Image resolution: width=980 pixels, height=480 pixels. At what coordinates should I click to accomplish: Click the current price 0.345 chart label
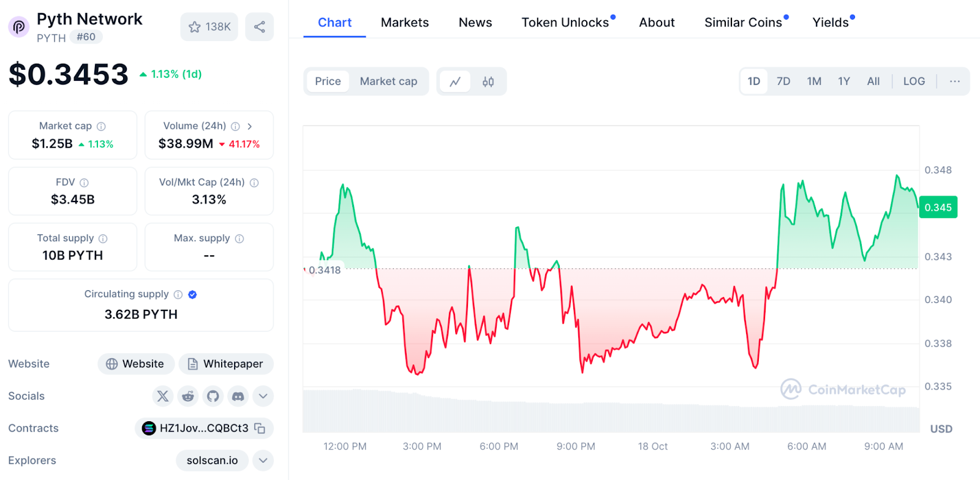[x=938, y=208]
